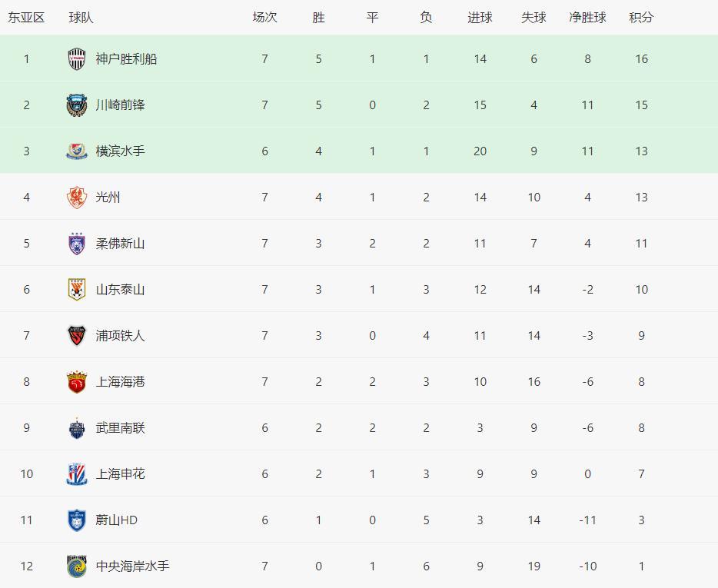Click the 东亚区 region column header
Screen dimensions: 718x588
26,17
